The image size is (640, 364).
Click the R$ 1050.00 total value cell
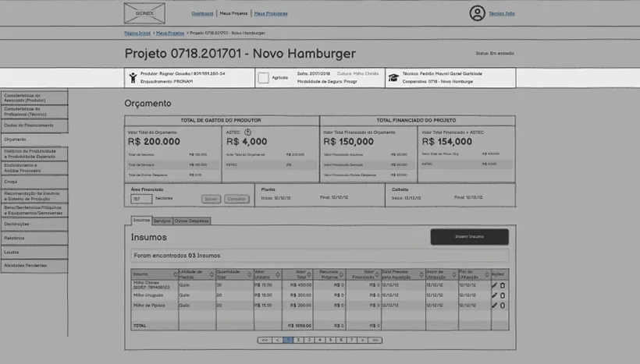tap(299, 326)
